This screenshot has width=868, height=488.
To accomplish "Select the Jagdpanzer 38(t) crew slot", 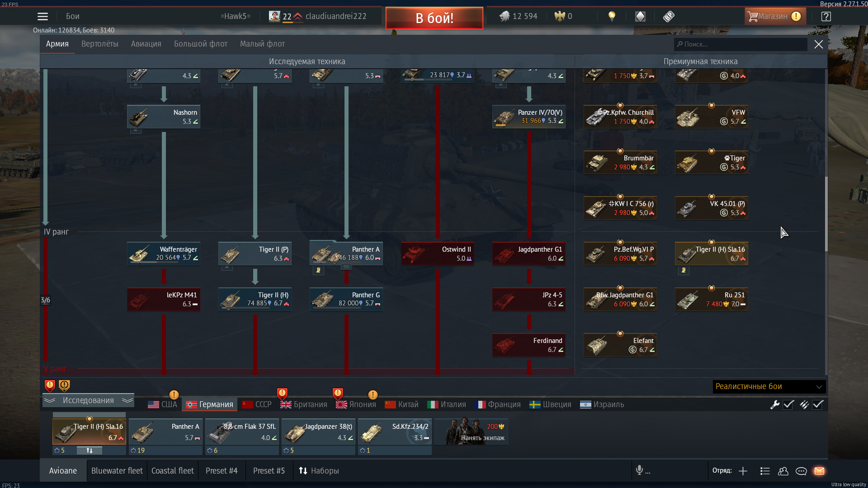I will point(318,432).
